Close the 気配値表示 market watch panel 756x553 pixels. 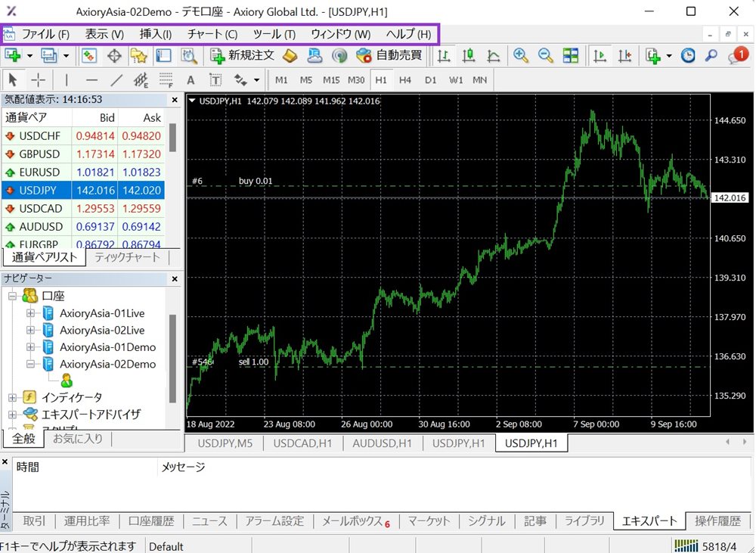point(175,100)
